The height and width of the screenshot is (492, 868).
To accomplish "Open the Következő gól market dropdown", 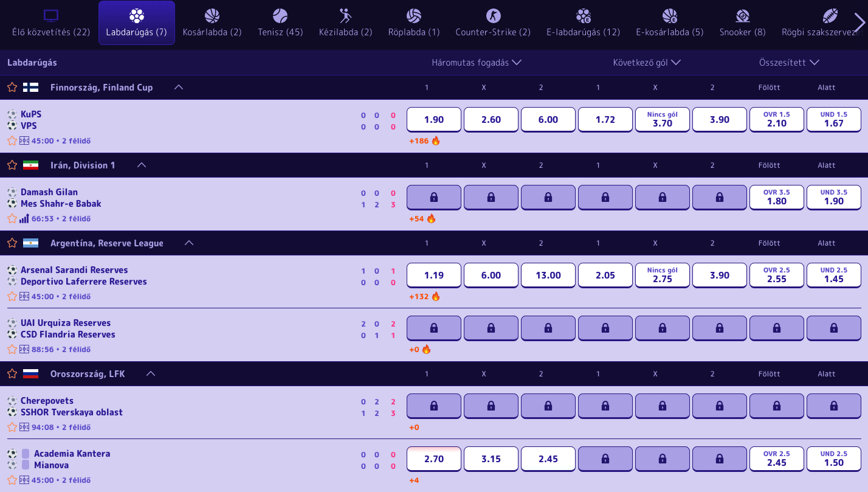I will (x=647, y=63).
